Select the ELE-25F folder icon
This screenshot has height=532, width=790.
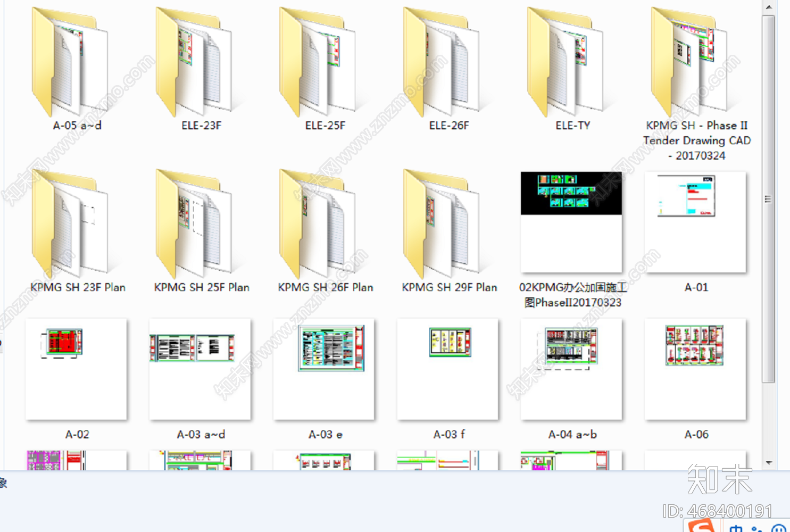pyautogui.click(x=318, y=62)
